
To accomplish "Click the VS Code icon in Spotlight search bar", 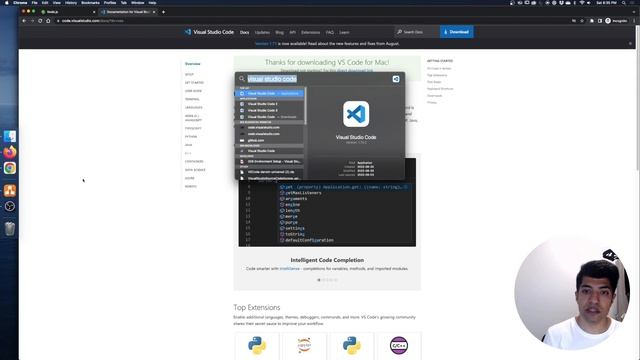I will 396,79.
